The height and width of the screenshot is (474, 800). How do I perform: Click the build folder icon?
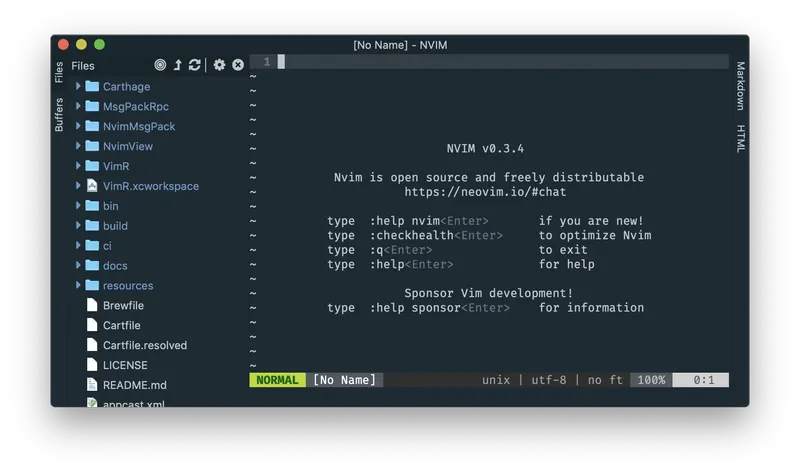pos(92,226)
